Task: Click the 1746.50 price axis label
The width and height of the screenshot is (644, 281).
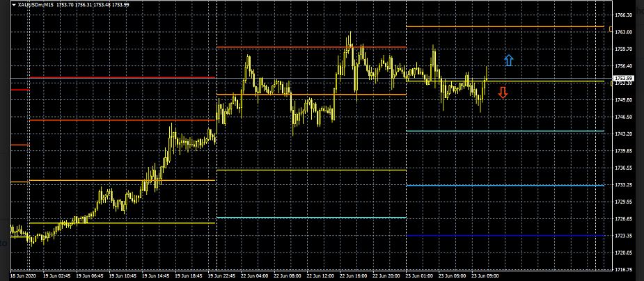Action: point(624,117)
